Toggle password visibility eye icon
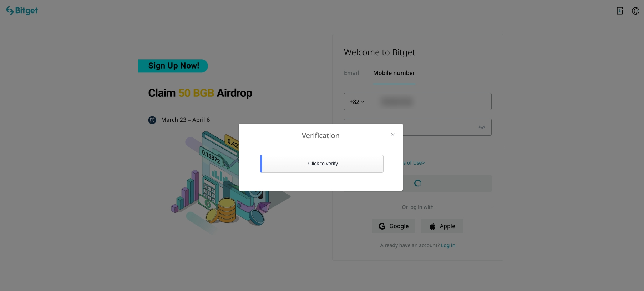The width and height of the screenshot is (644, 291). coord(482,127)
